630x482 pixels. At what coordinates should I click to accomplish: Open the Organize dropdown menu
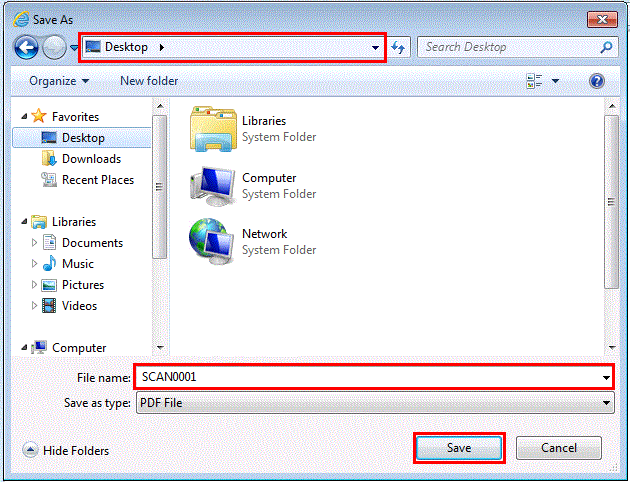click(x=59, y=81)
